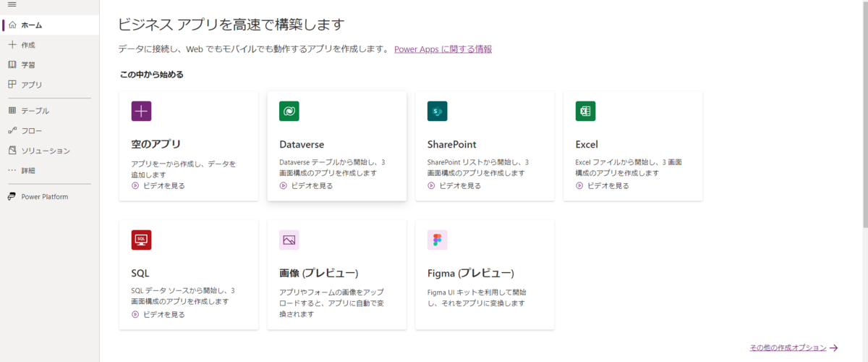
Task: Select the Figma (プレビュー) card title
Action: pos(471,273)
